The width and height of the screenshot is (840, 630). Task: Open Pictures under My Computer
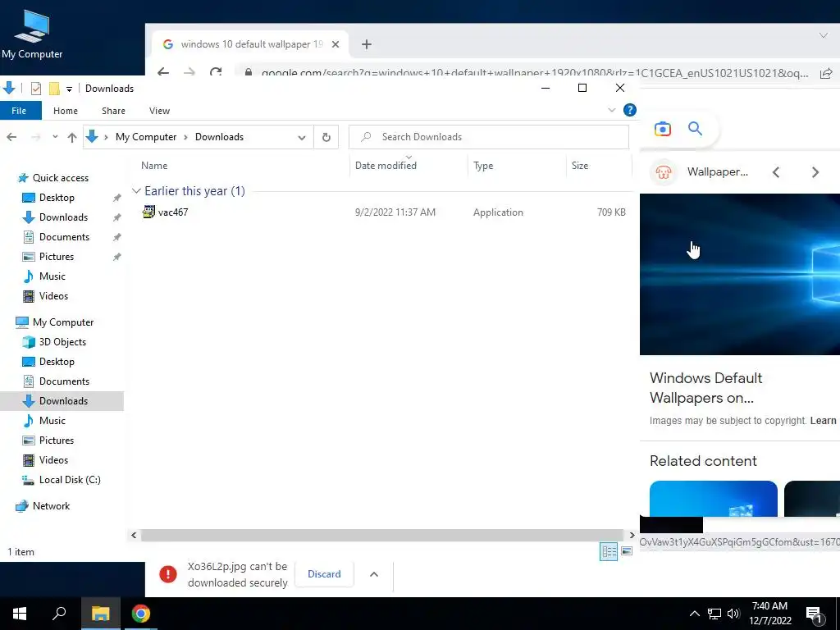pyautogui.click(x=57, y=441)
